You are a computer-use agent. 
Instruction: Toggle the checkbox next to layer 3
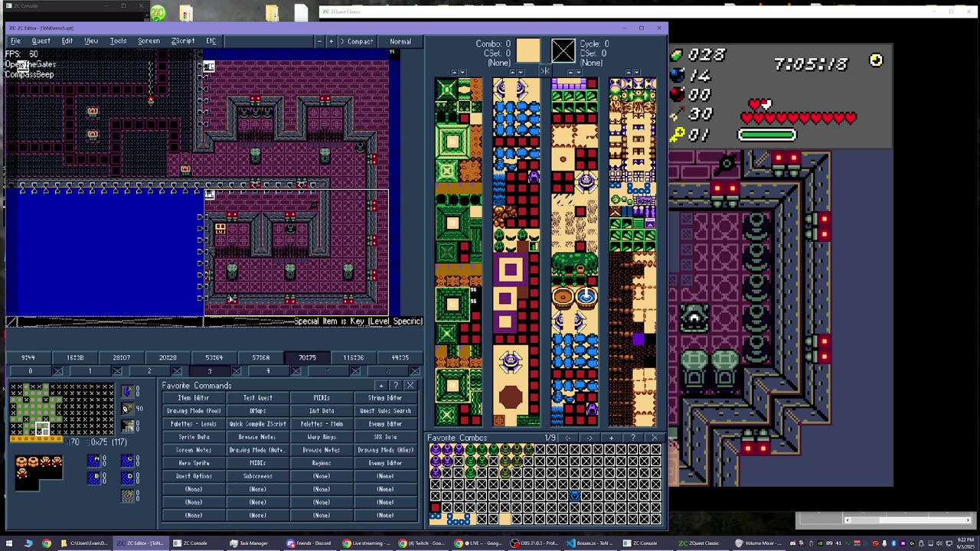point(237,371)
